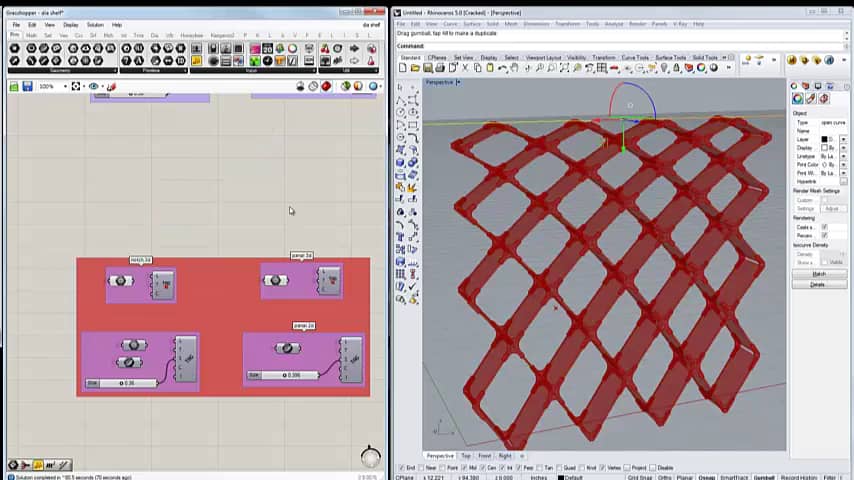Viewport: 854px width, 480px height.
Task: Select the cherry icon in Grasshopper Util group
Action: click(325, 49)
